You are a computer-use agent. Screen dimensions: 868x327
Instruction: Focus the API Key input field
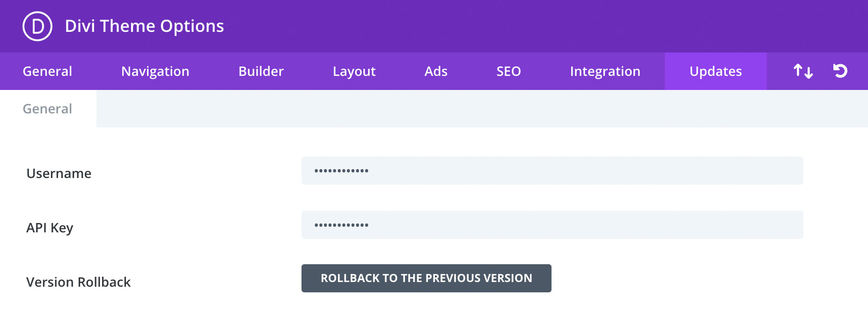tap(552, 225)
